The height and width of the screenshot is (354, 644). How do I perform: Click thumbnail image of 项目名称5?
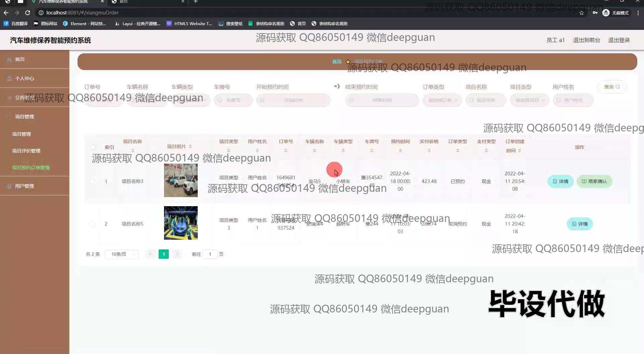pyautogui.click(x=181, y=223)
